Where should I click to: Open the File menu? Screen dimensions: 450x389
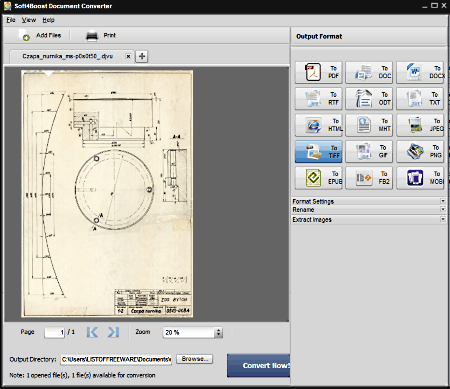(11, 20)
